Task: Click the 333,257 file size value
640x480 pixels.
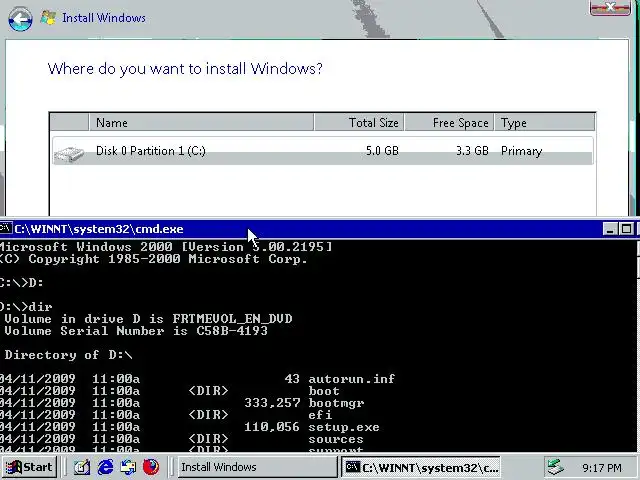Action: [272, 403]
